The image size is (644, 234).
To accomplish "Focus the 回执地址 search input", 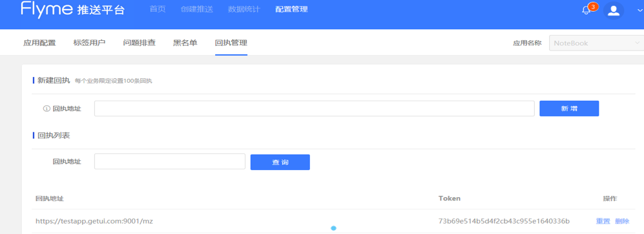I will [170, 162].
